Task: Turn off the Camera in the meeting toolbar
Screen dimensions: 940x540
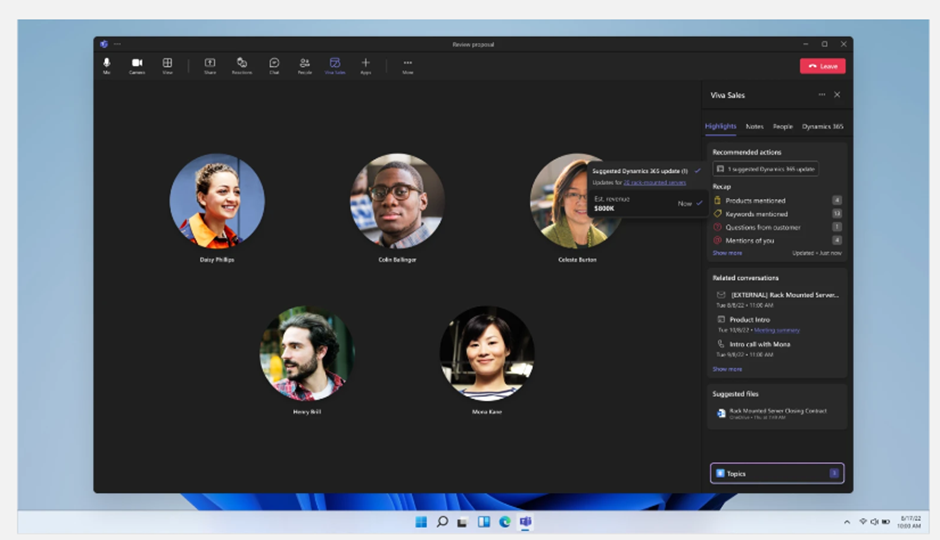Action: (x=137, y=65)
